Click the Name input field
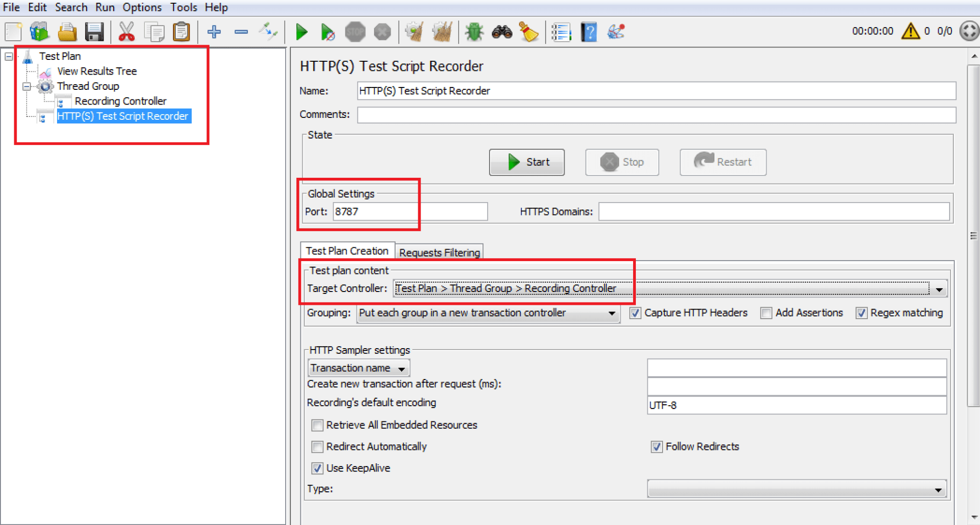The image size is (980, 525). pyautogui.click(x=657, y=91)
